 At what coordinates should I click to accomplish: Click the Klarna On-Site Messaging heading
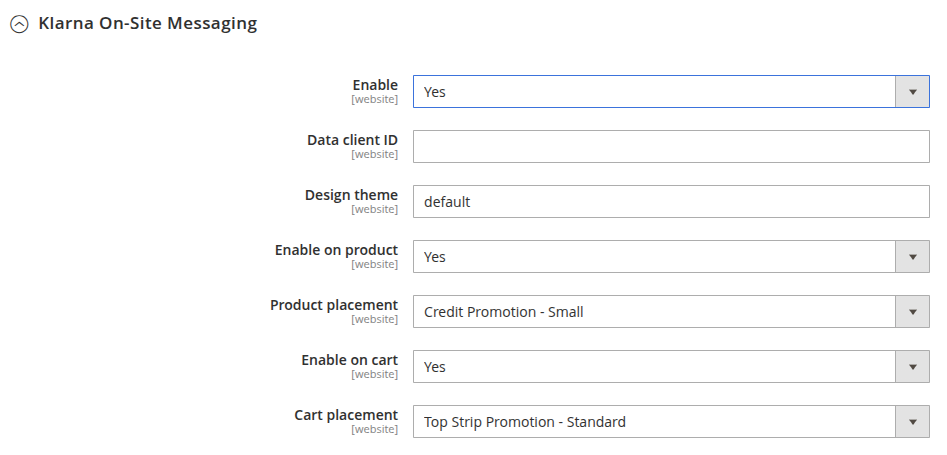147,24
